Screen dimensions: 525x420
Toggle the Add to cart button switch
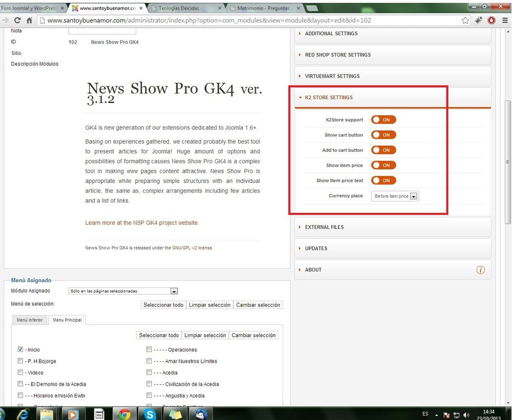[383, 150]
